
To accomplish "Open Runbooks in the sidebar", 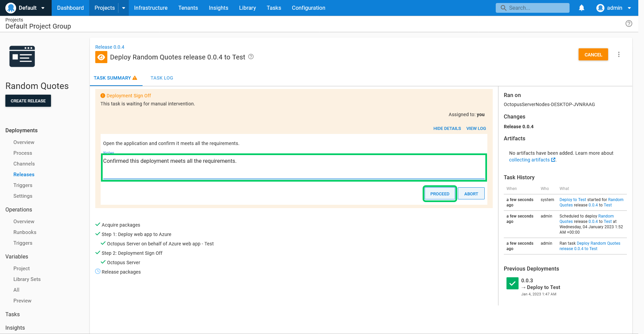I will click(25, 232).
